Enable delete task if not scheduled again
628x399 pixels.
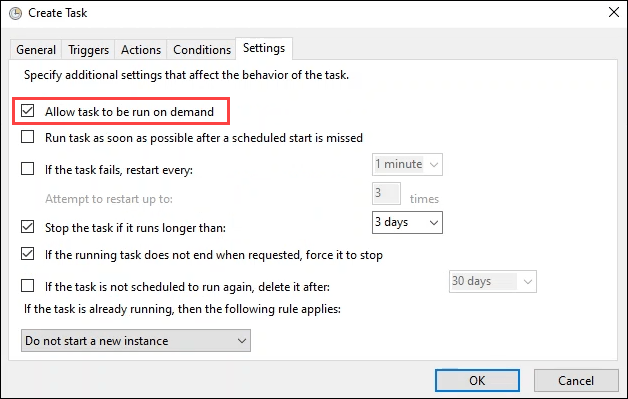click(x=28, y=286)
